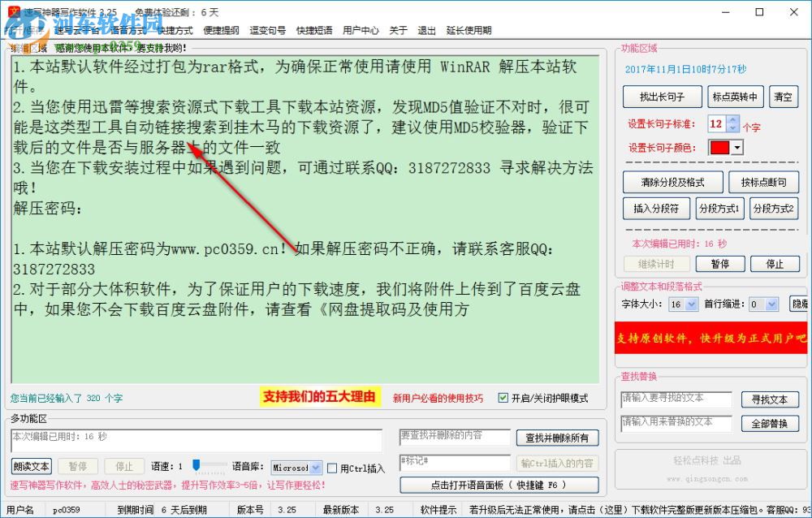
Task: Click the 多功能区 text box
Action: (197, 440)
